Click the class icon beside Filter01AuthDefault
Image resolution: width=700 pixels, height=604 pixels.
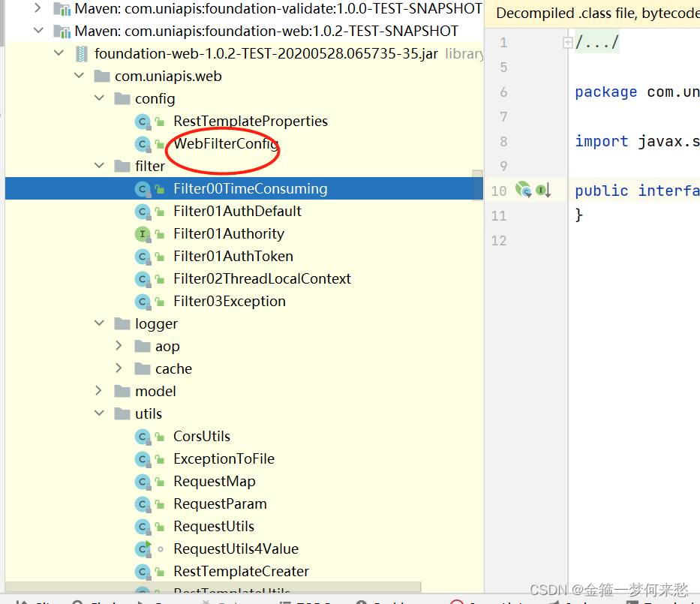143,211
